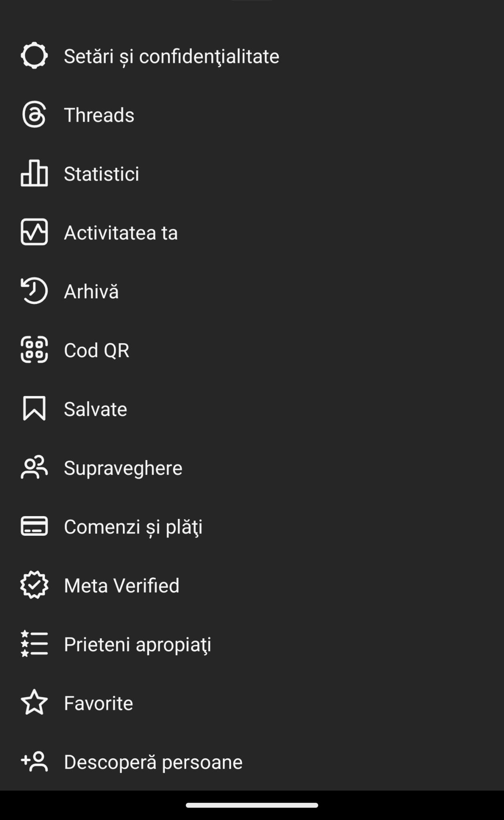This screenshot has width=504, height=820.
Task: Tap the Arhivă clock icon
Action: (34, 291)
